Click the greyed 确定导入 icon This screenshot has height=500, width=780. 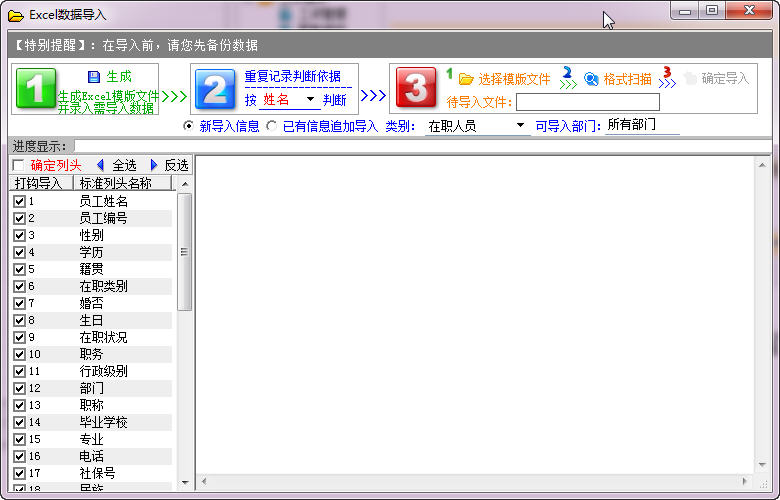pyautogui.click(x=690, y=79)
